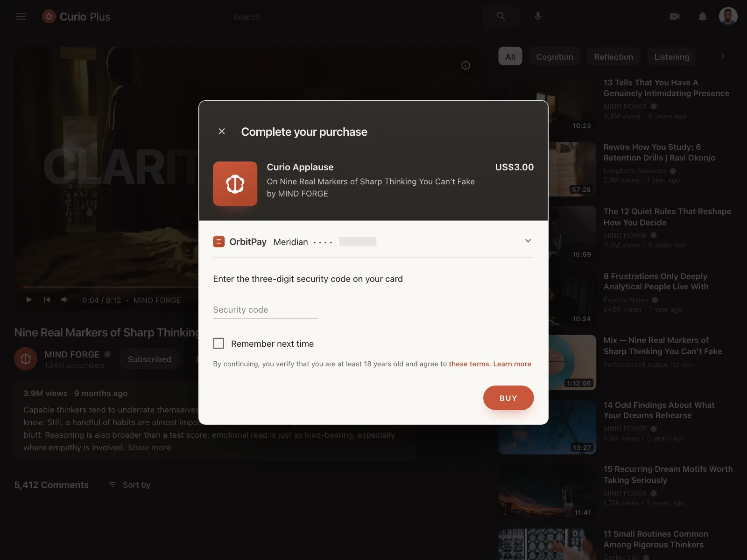Click the '1.84M subscribers' count
Image resolution: width=747 pixels, height=560 pixels.
75,365
